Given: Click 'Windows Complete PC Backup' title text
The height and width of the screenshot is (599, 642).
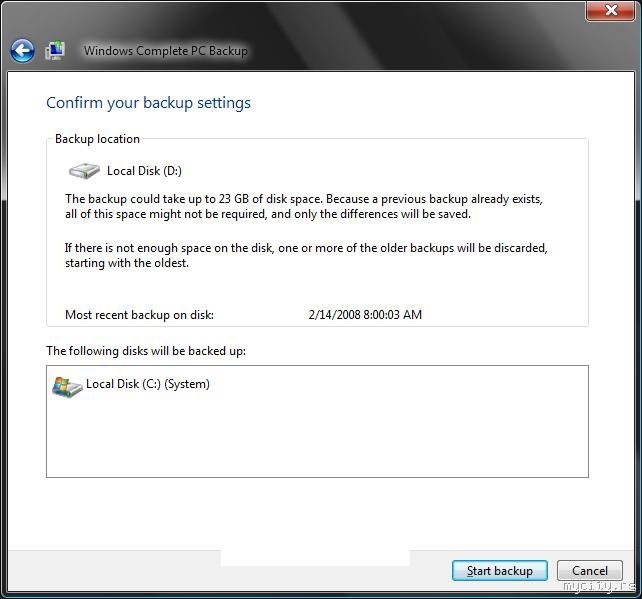Looking at the screenshot, I should point(166,51).
